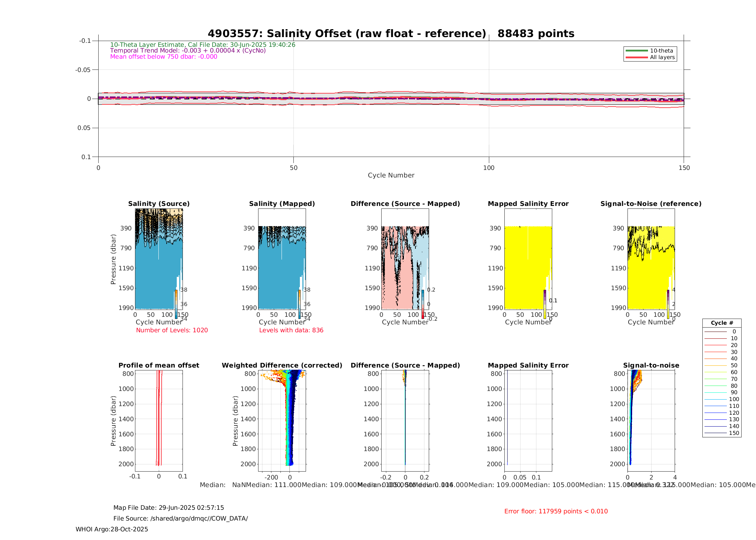Click the lower Signal-to-noise profile plot
Viewport: 756px width, 540px height.
coord(651,420)
